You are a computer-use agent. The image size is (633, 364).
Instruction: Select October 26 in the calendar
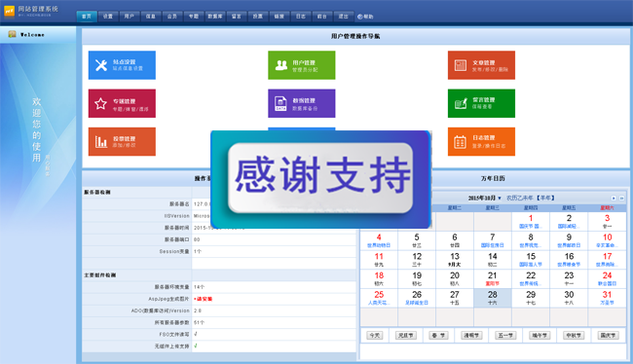417,298
